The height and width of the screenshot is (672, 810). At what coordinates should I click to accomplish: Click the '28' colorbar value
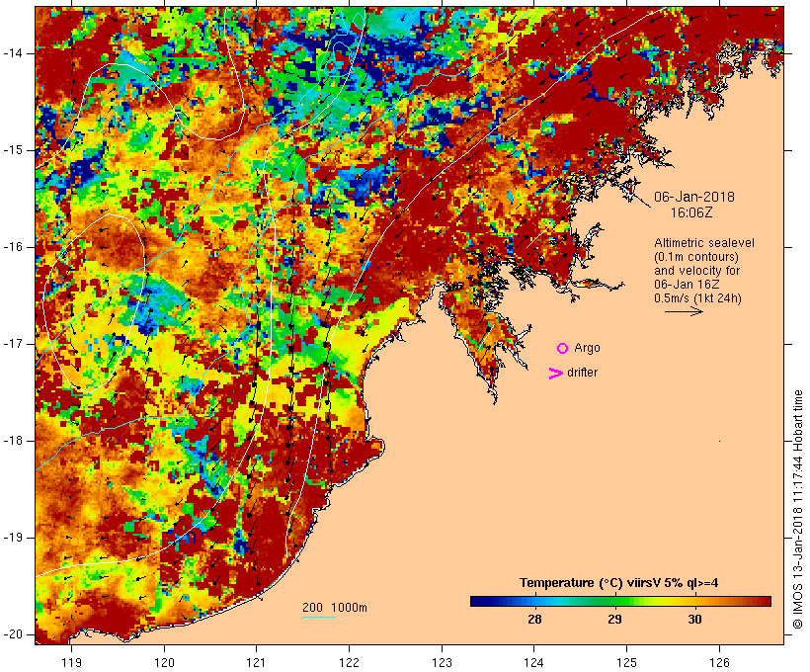534,620
